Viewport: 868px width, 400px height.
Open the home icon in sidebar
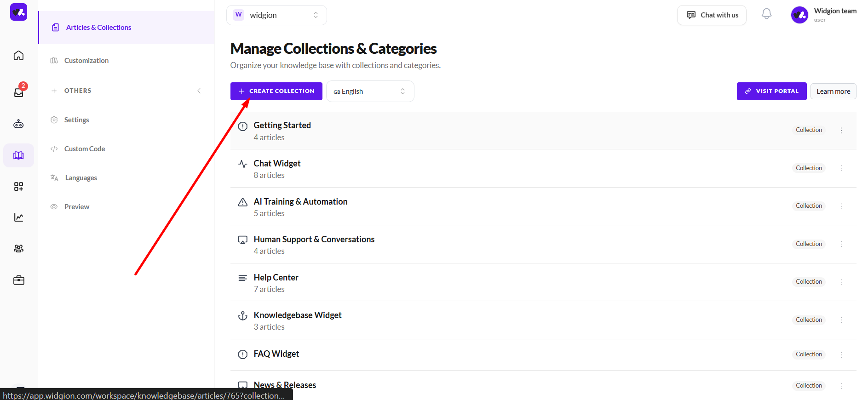18,56
